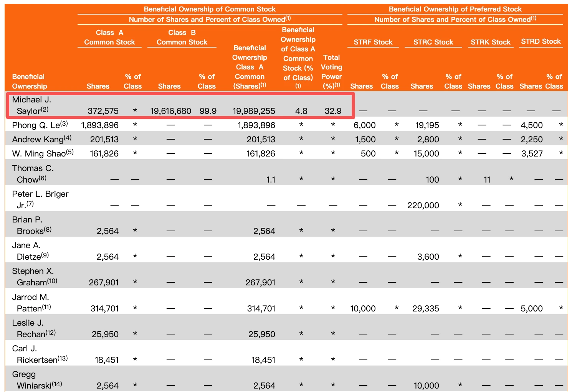Click the 15,000 STRC shares value
572x392 pixels.
[427, 153]
